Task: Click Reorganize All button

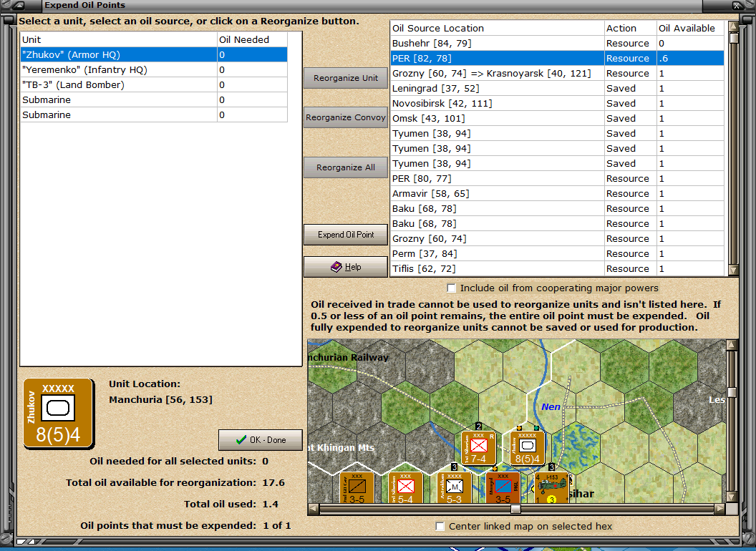Action: (346, 167)
